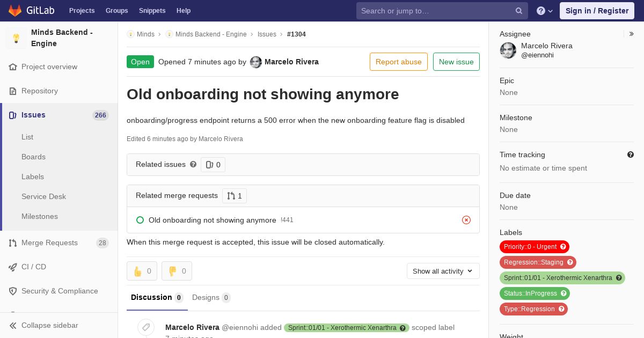The image size is (644, 338).
Task: Click the #1304 breadcrumb
Action: pyautogui.click(x=296, y=34)
